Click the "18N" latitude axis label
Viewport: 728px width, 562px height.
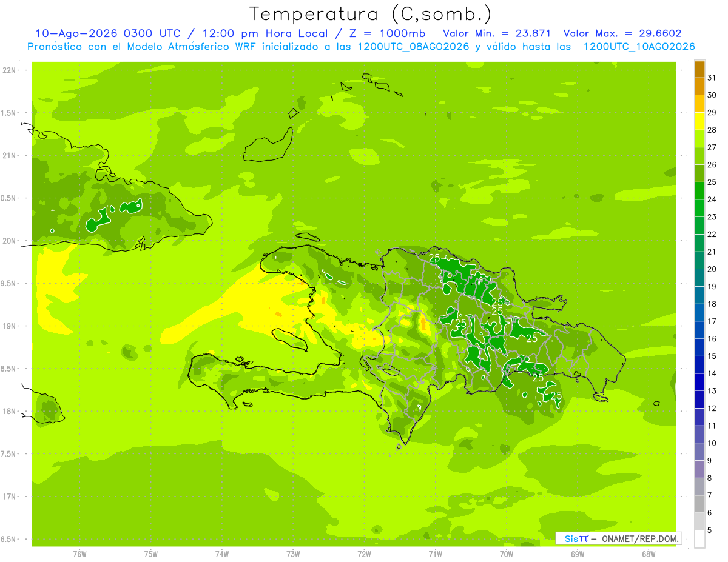[x=10, y=412]
